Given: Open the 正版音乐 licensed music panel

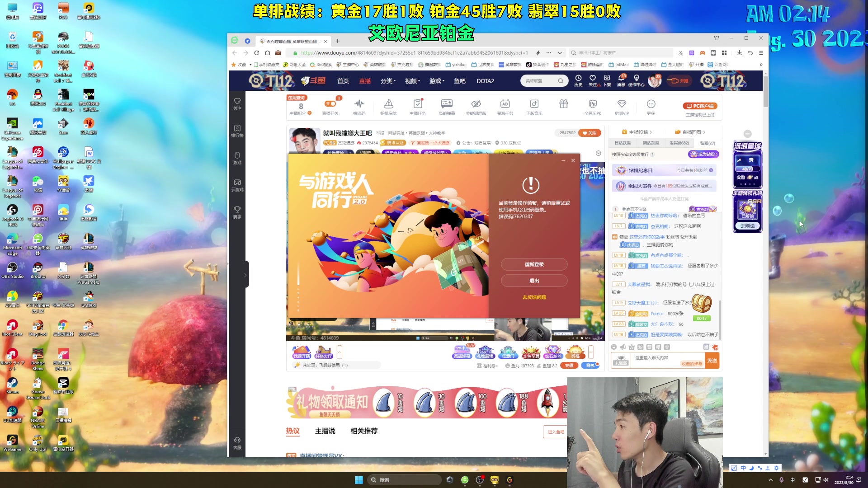Looking at the screenshot, I should click(534, 104).
